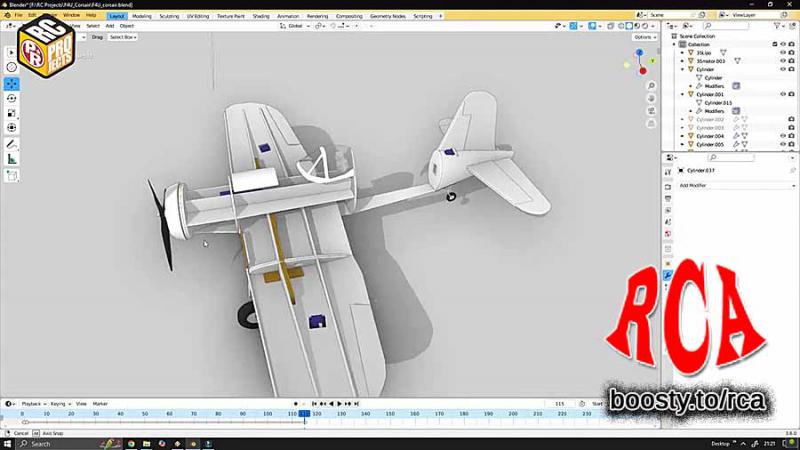Click the Windows Start button

pyautogui.click(x=7, y=444)
